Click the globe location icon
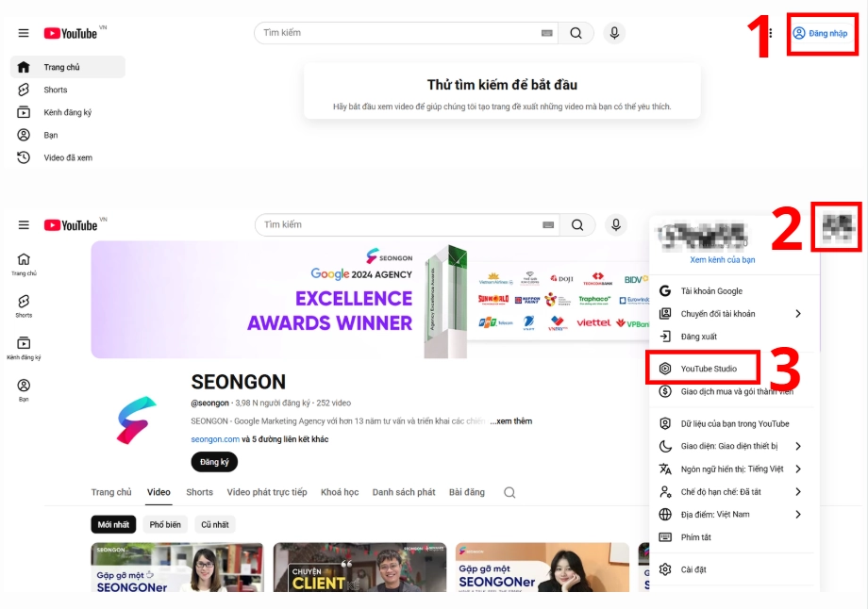This screenshot has width=868, height=609. pyautogui.click(x=665, y=515)
